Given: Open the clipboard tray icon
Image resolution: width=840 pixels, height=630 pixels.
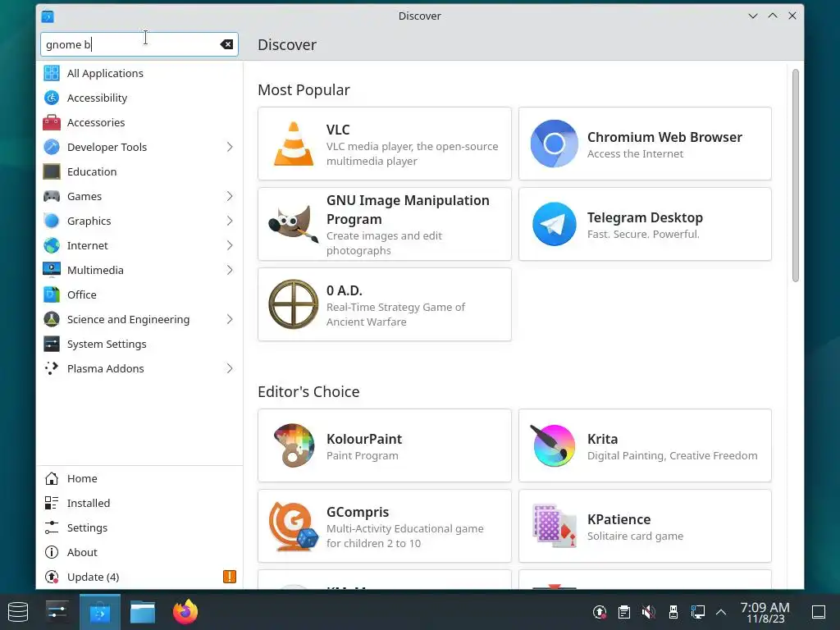Looking at the screenshot, I should [624, 612].
